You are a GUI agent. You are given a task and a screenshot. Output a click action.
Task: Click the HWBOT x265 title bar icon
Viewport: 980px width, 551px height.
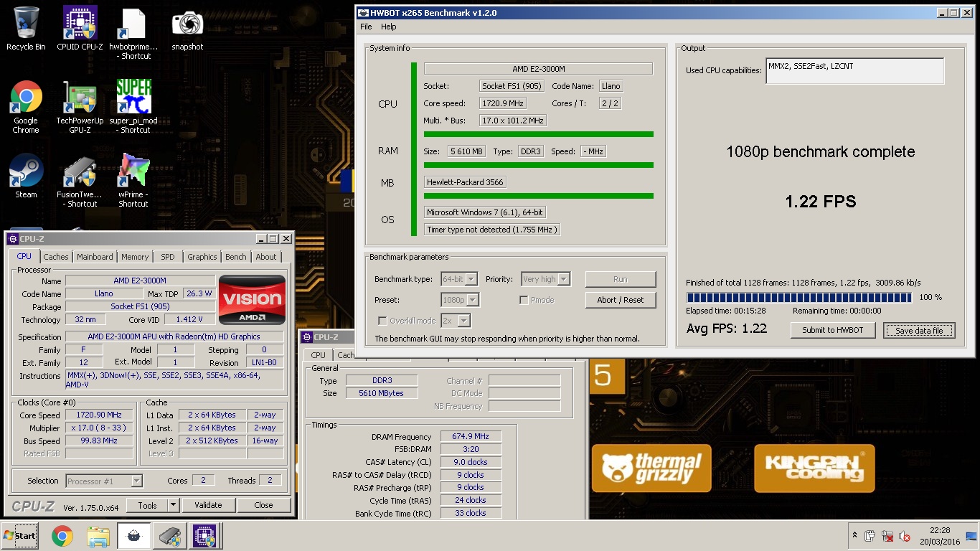pyautogui.click(x=363, y=13)
